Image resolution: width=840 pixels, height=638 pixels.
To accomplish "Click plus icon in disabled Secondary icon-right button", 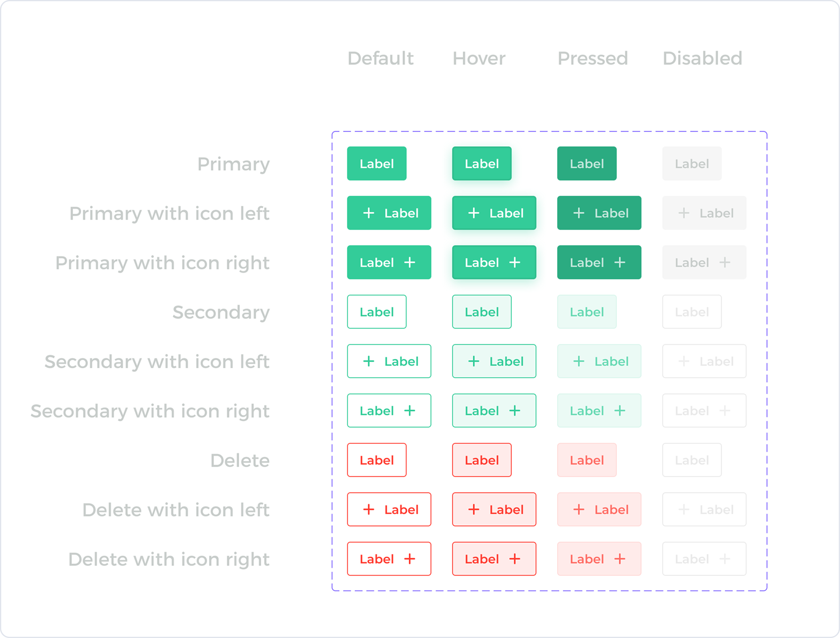I will [725, 411].
